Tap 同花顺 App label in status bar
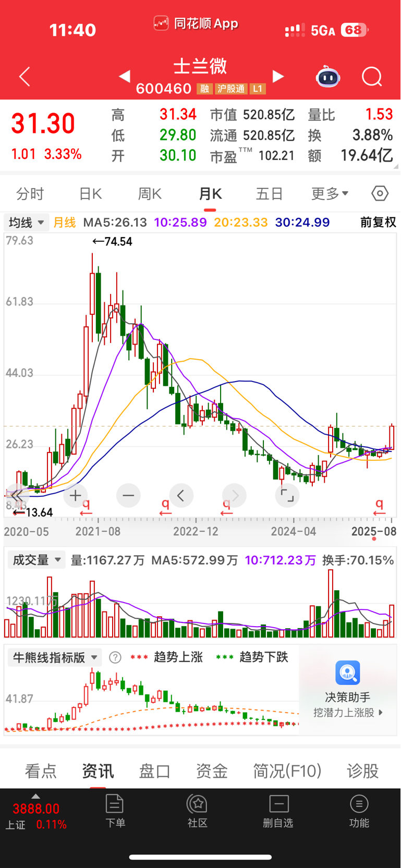 point(196,23)
